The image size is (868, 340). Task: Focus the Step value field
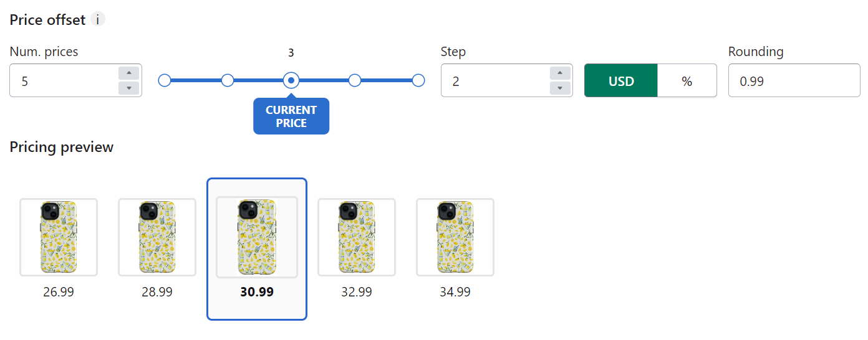494,80
